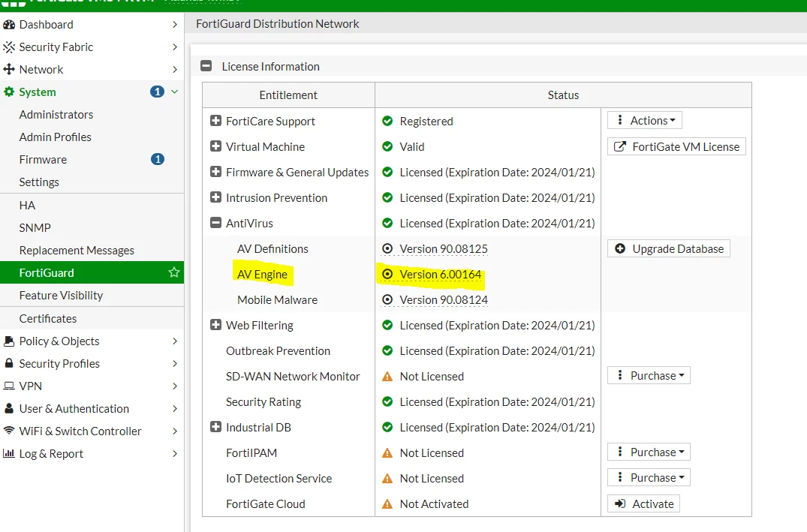Expand the Log & Report chevron
Viewport: 807px width, 532px height.
175,453
